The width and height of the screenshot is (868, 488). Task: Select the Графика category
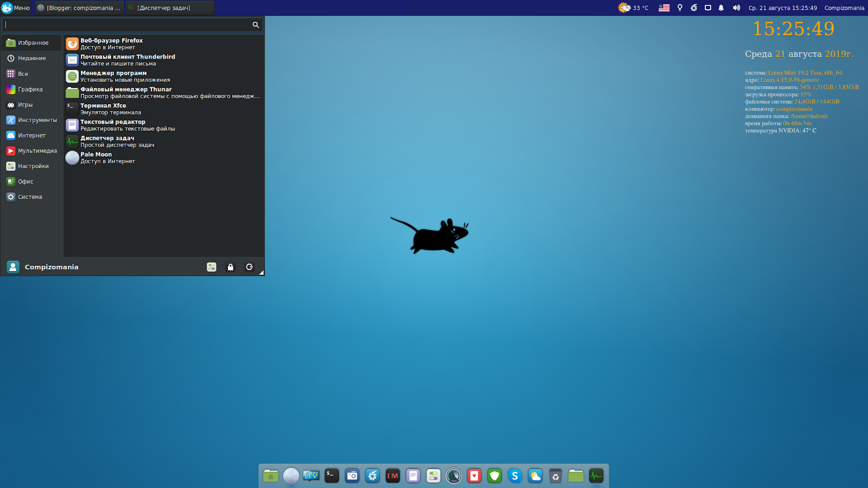31,89
